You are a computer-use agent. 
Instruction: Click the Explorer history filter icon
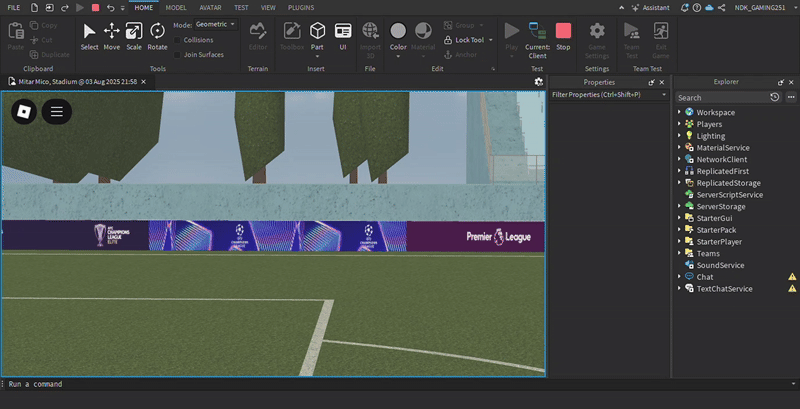coord(774,97)
